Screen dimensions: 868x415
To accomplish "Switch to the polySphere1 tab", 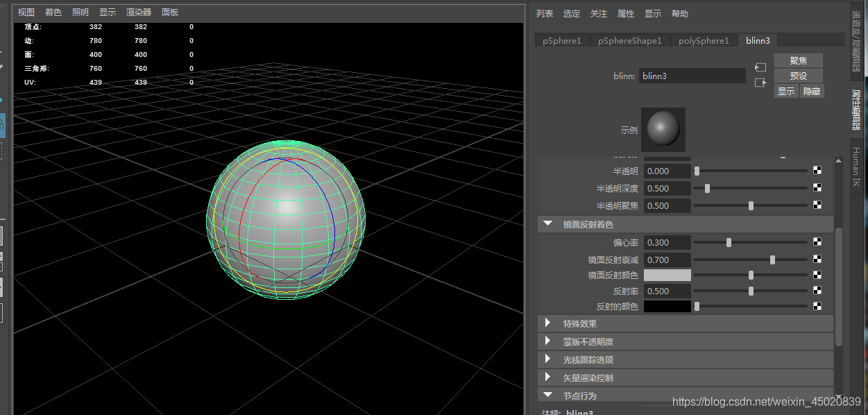I will 704,41.
